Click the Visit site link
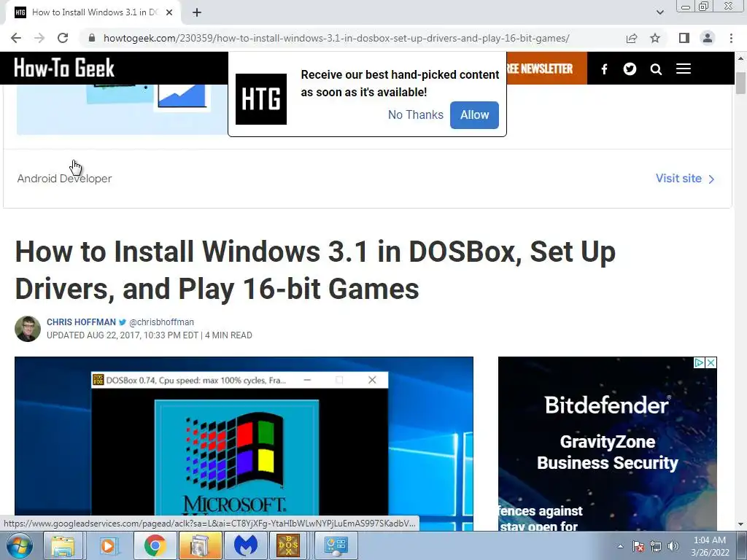Screen dimensions: 747x560 click(685, 179)
